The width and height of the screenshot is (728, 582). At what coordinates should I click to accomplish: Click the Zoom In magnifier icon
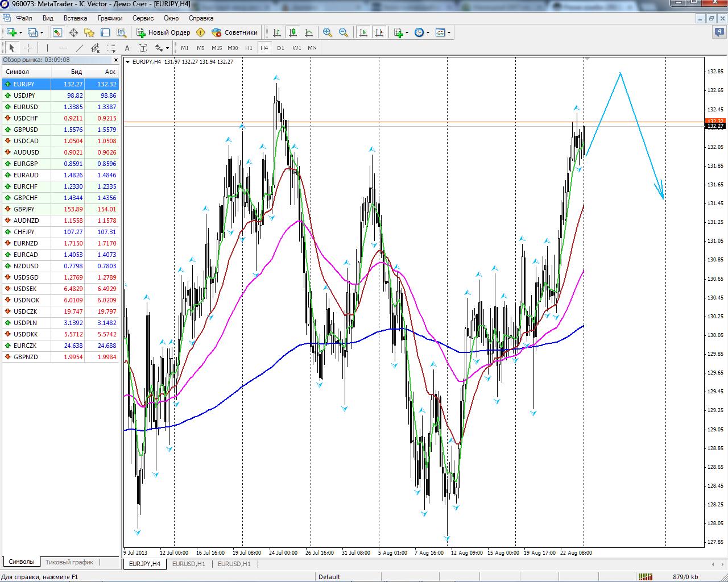(327, 32)
